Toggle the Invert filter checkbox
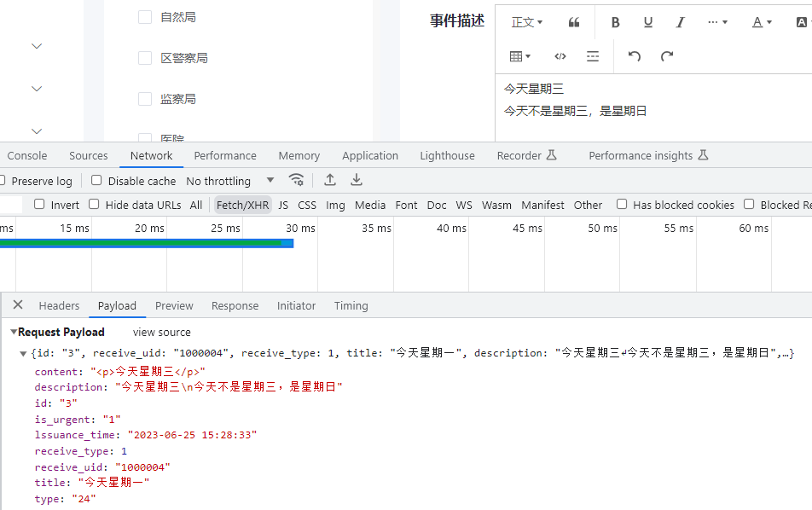The height and width of the screenshot is (510, 812). (39, 204)
